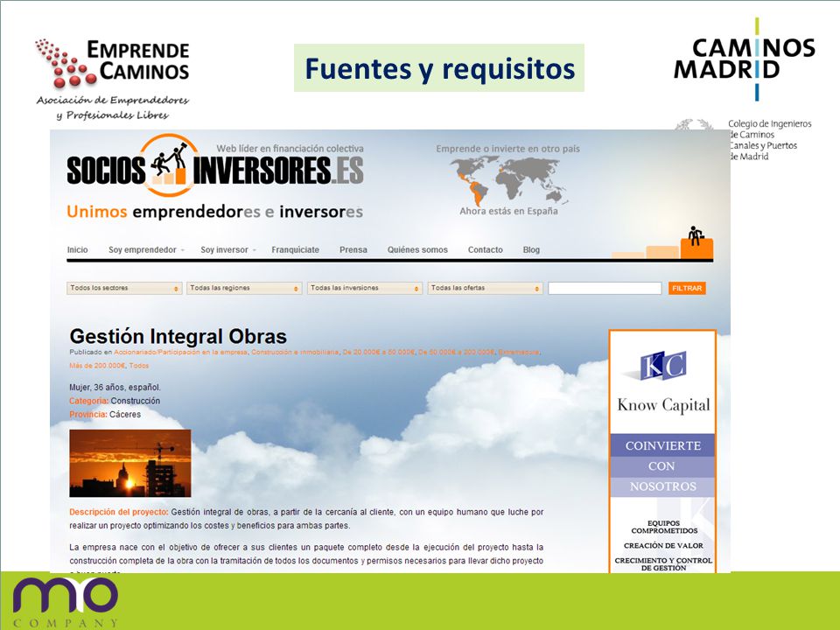Open the Todos los sectores dropdown
840x630 pixels.
tap(124, 288)
